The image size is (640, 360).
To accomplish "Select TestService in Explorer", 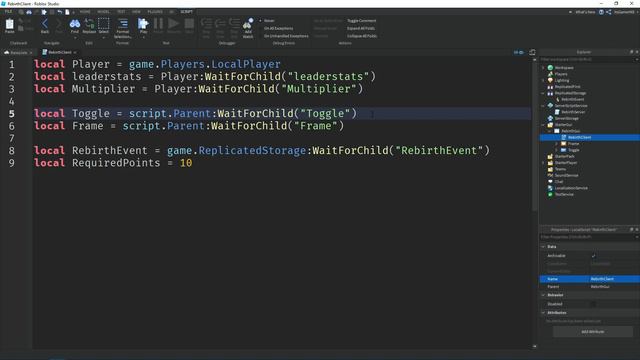I will (564, 194).
